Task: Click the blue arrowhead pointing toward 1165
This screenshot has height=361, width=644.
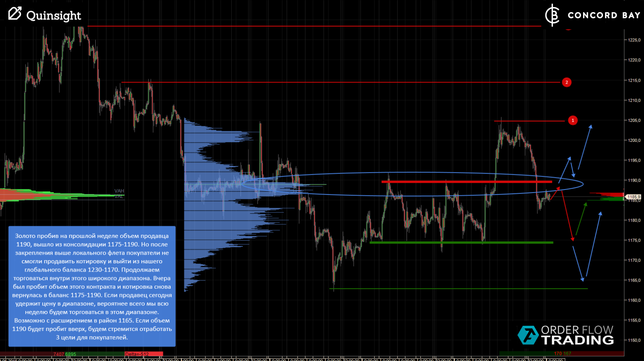Action: [582, 279]
